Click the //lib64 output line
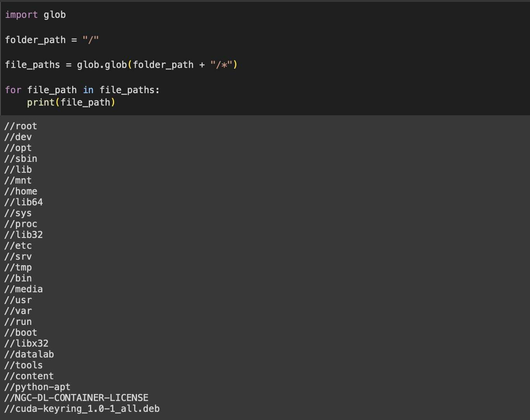This screenshot has height=420, width=530. (x=23, y=202)
